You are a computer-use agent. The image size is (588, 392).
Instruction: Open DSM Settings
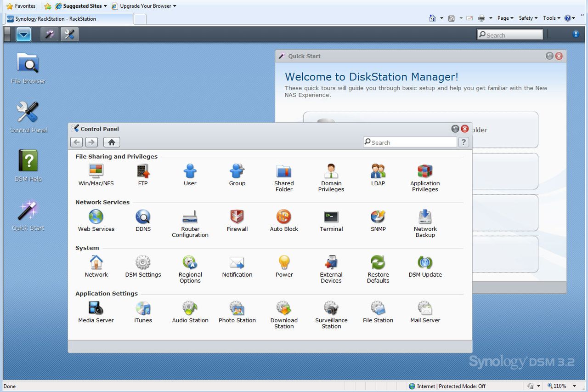point(143,266)
